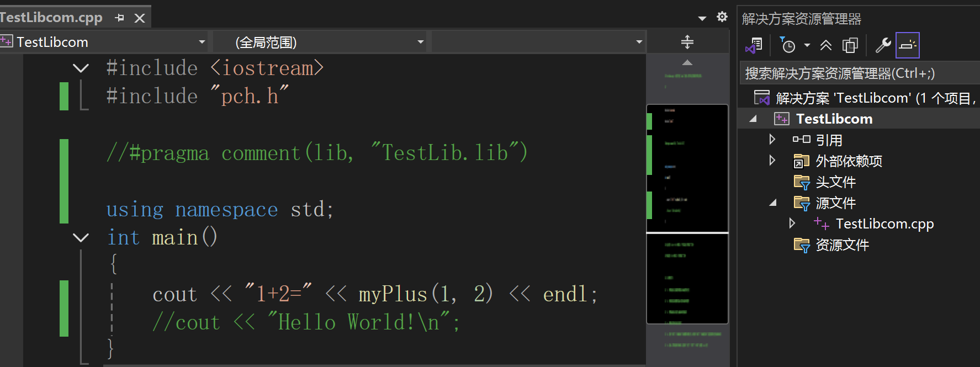Viewport: 980px width, 367px height.
Task: Collapse the main() function code block
Action: (x=81, y=238)
